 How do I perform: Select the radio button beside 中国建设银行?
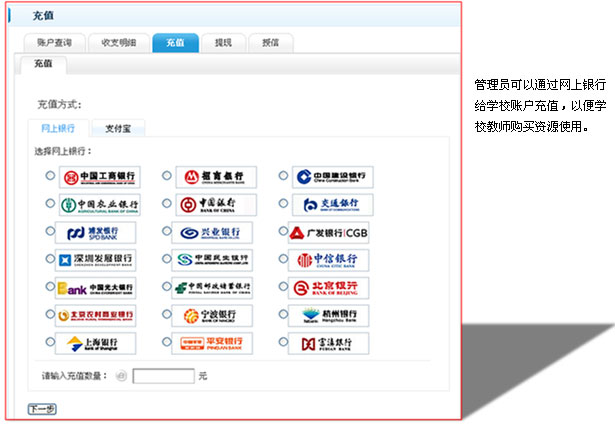coord(283,175)
